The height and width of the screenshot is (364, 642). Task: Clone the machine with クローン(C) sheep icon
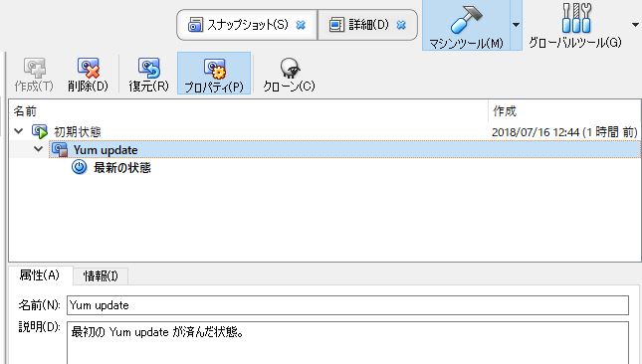click(289, 74)
